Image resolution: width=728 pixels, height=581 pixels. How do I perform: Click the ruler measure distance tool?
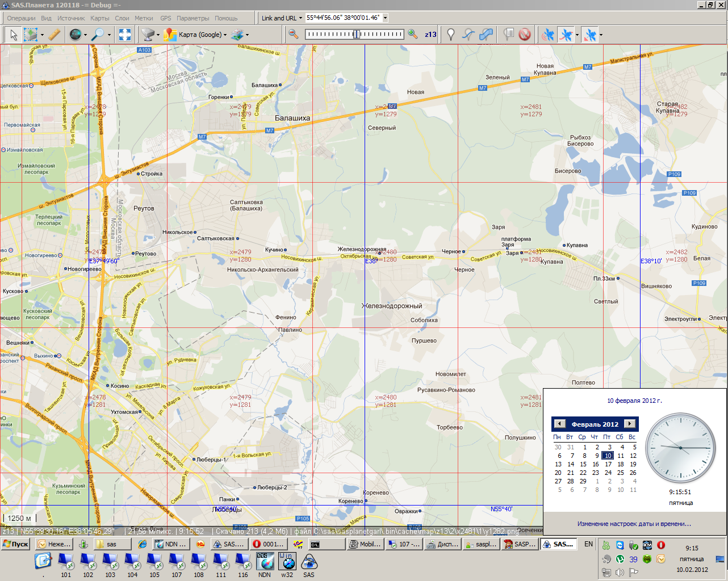[54, 35]
